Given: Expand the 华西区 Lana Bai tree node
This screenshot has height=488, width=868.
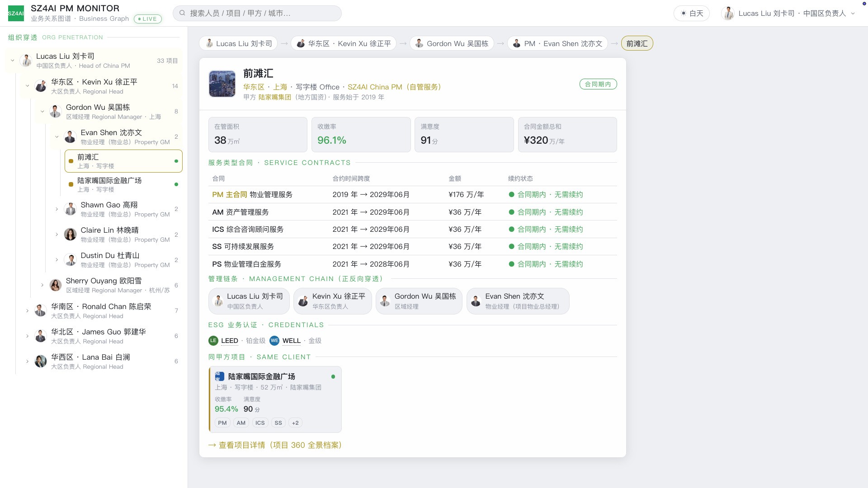Looking at the screenshot, I should point(28,361).
